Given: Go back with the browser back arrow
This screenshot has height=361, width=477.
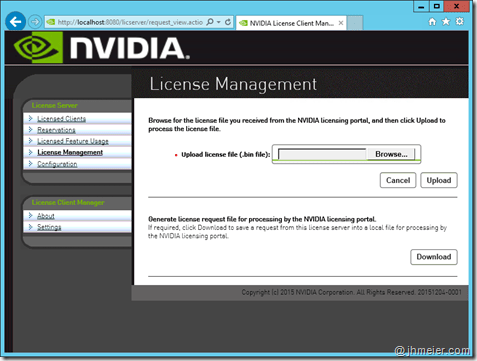Looking at the screenshot, I should 15,22.
